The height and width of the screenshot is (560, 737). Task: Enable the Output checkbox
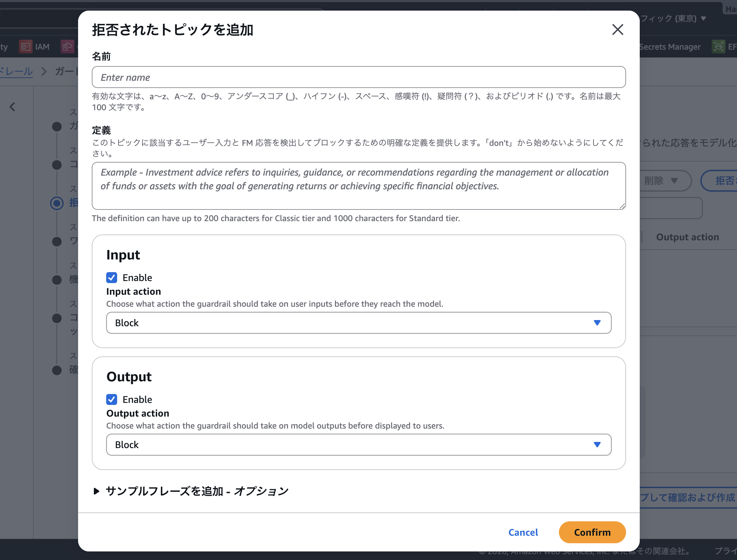pyautogui.click(x=111, y=399)
